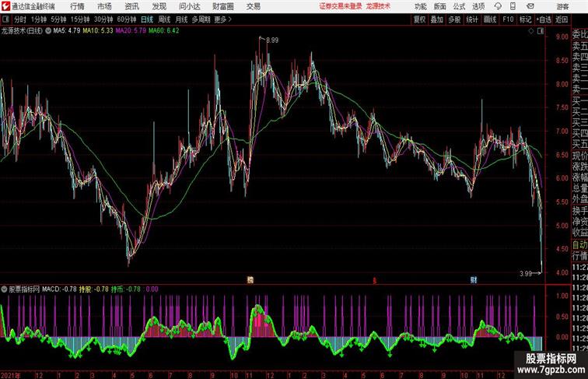Expand the dropdown next to 股票指标网 indicator
Viewport: 588px width, 379px height.
4,290
